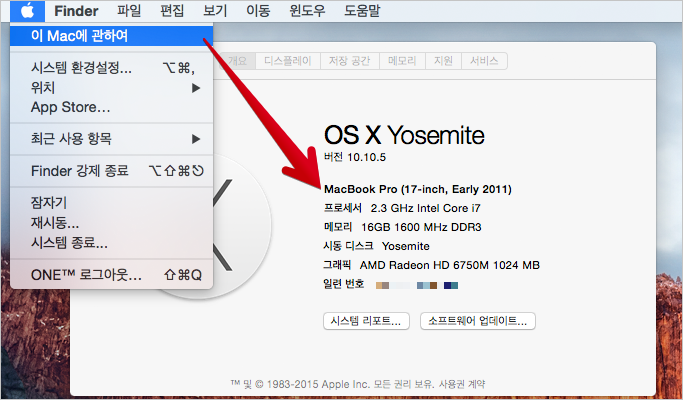Switch to the 지원 tab
Viewport: 683px width, 400px height.
(x=443, y=61)
